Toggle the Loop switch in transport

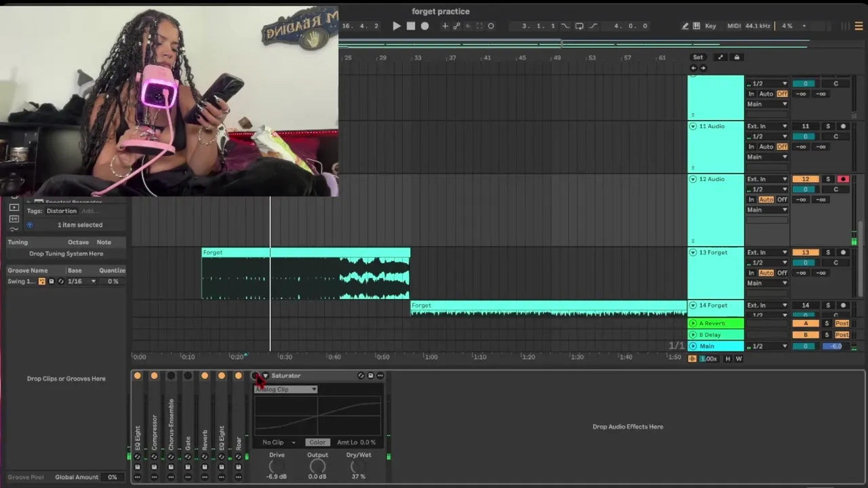579,26
